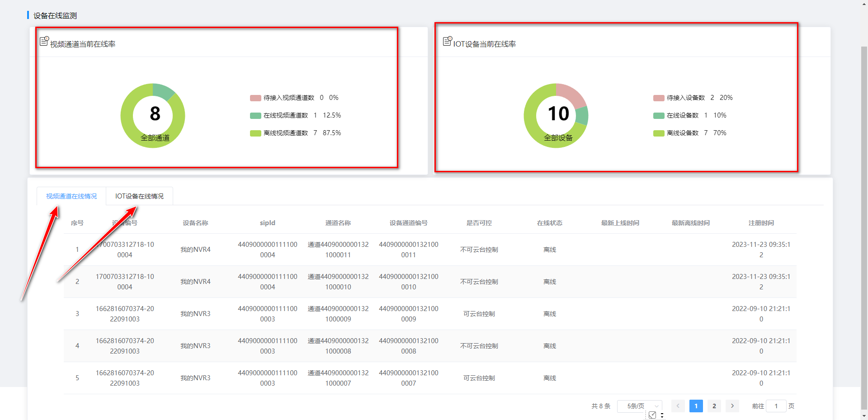This screenshot has height=420, width=868.
Task: Go to page 2 of the table
Action: tap(714, 406)
